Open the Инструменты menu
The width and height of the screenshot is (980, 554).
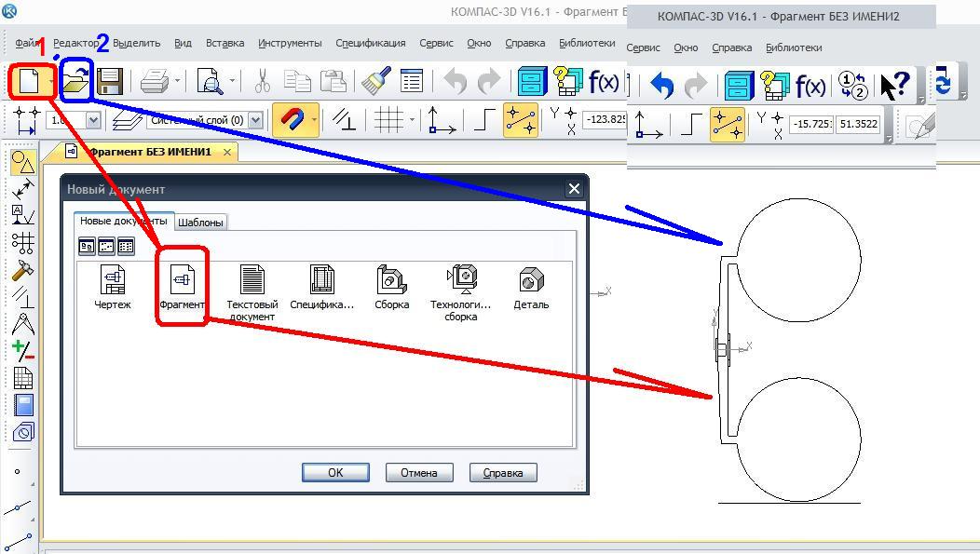(290, 43)
